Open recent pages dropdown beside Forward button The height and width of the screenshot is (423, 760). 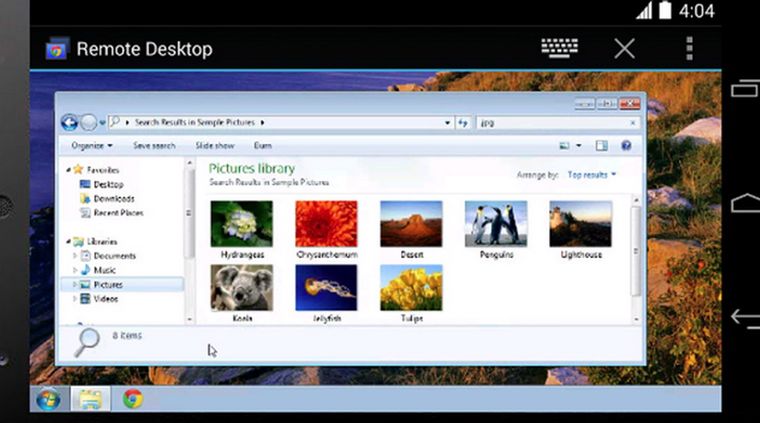(102, 123)
